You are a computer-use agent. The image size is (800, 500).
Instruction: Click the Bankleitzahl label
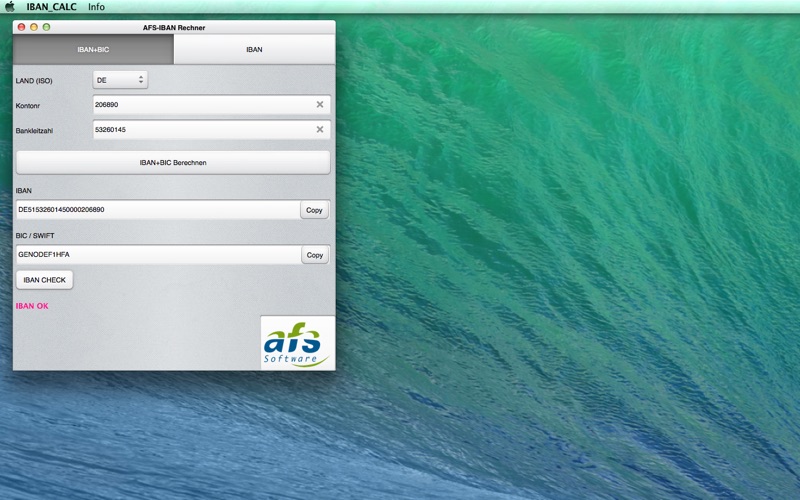[34, 131]
